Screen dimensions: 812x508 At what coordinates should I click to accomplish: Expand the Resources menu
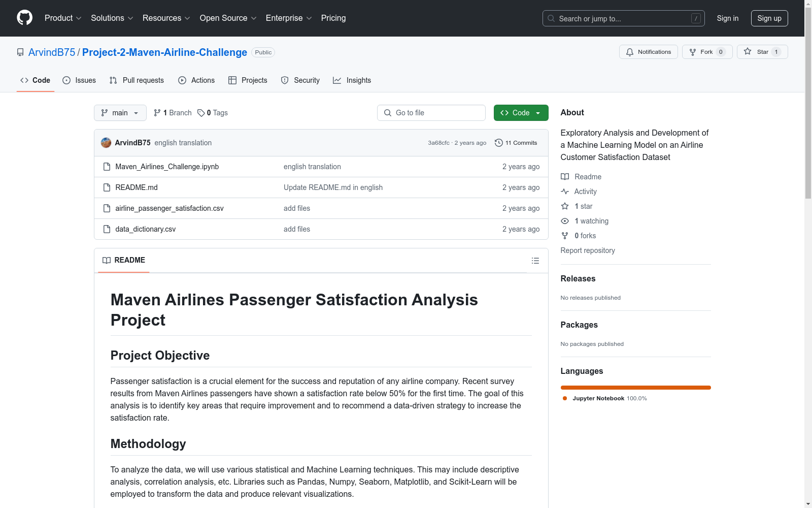tap(166, 18)
